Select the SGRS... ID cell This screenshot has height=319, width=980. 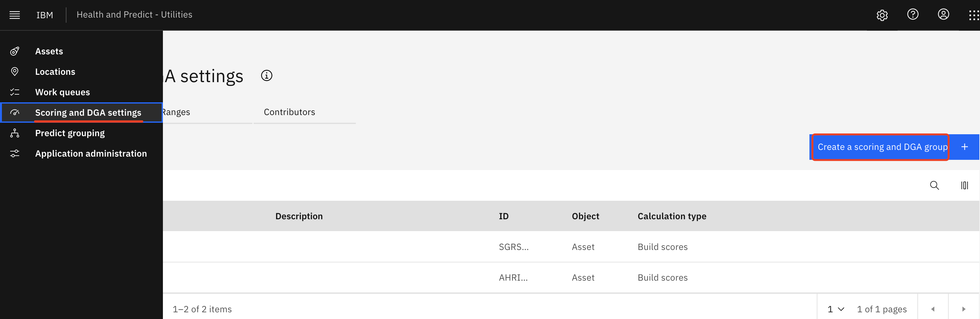pos(514,247)
